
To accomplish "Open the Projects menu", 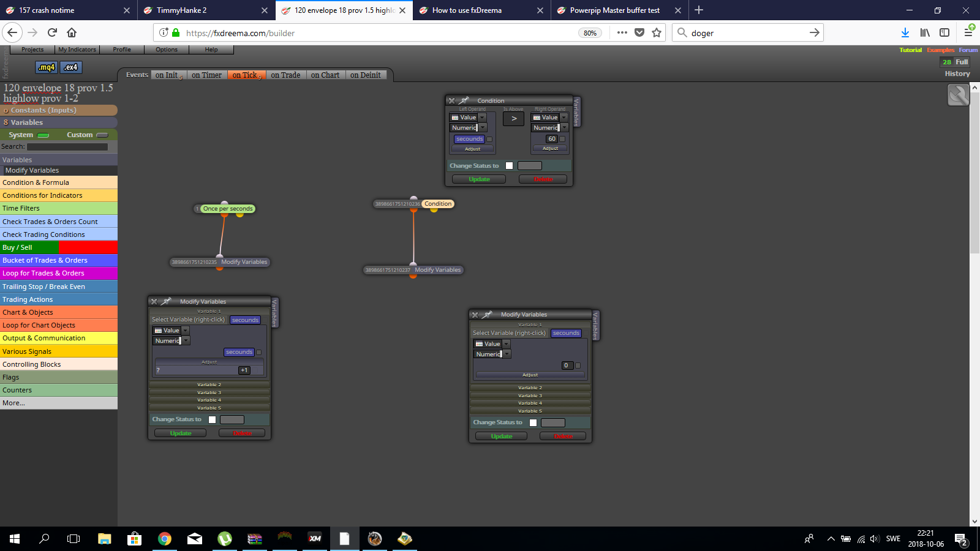I will pyautogui.click(x=32, y=50).
